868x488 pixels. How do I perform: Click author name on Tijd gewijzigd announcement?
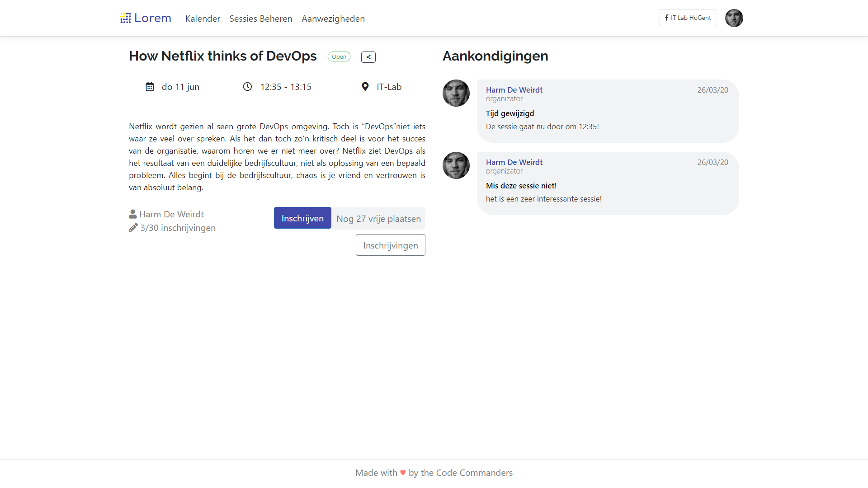(514, 90)
